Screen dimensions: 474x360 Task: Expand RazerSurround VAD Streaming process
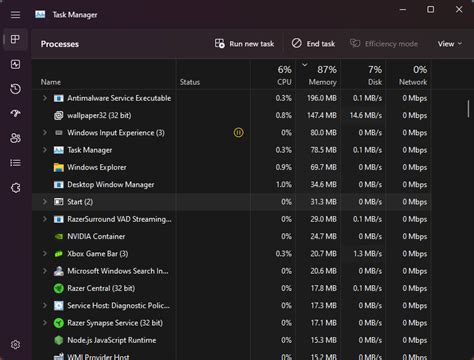(x=44, y=219)
